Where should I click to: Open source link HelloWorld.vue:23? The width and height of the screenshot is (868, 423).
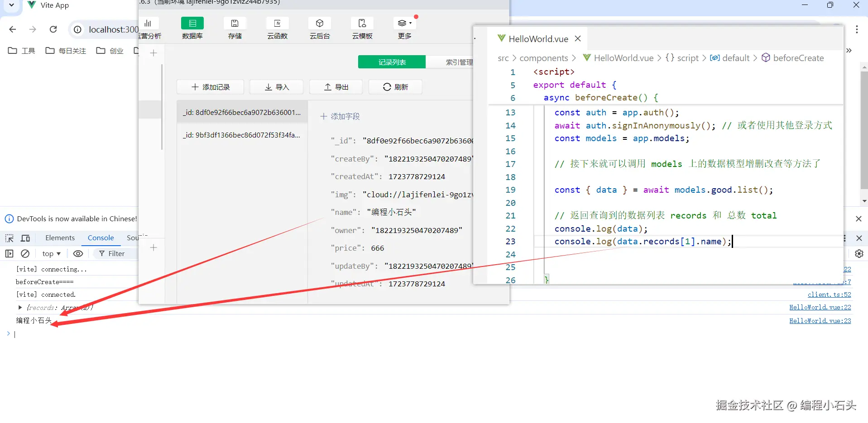[x=820, y=321]
